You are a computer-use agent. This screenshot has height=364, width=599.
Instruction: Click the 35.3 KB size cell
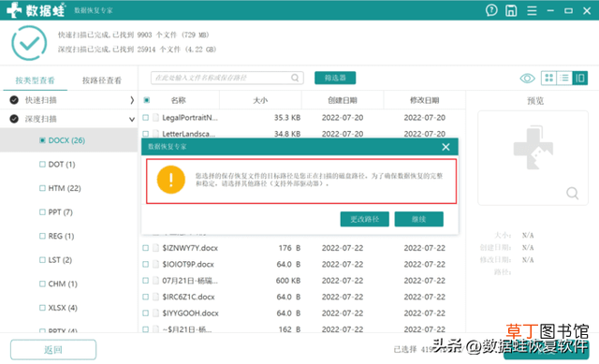[287, 117]
